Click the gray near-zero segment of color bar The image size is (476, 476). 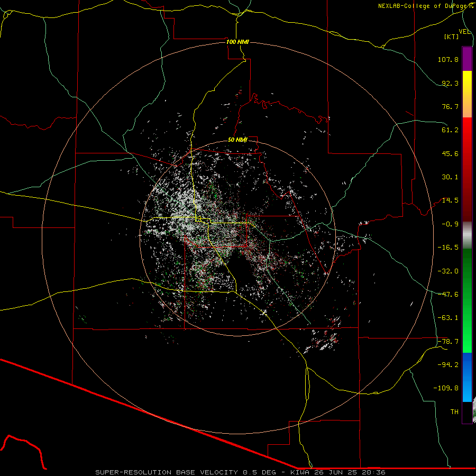[x=467, y=235]
